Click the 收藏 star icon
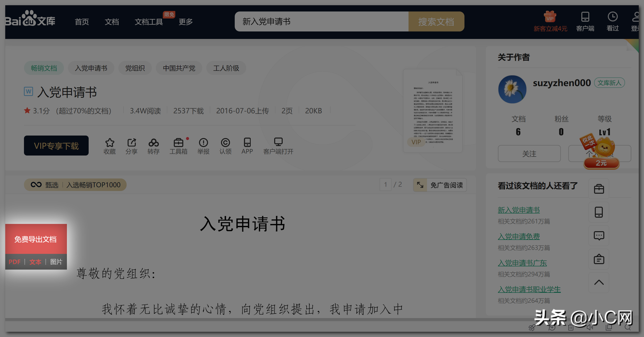644x337 pixels. (110, 143)
